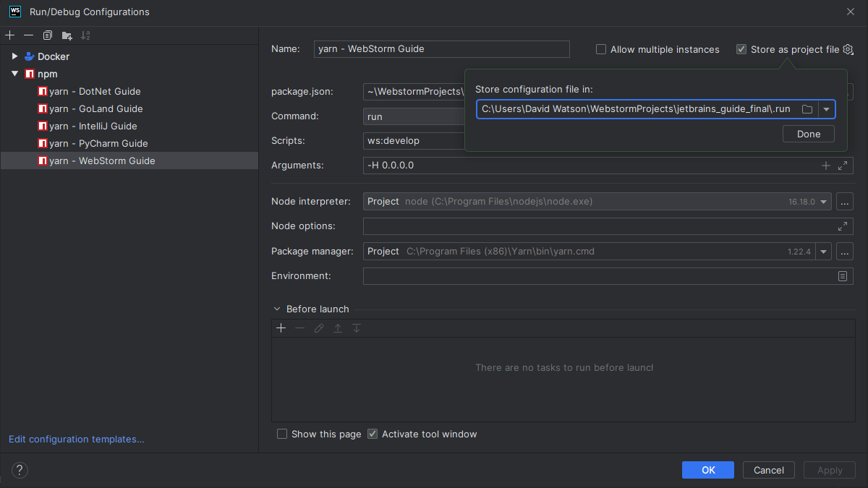
Task: Add a new run configuration
Action: (9, 35)
